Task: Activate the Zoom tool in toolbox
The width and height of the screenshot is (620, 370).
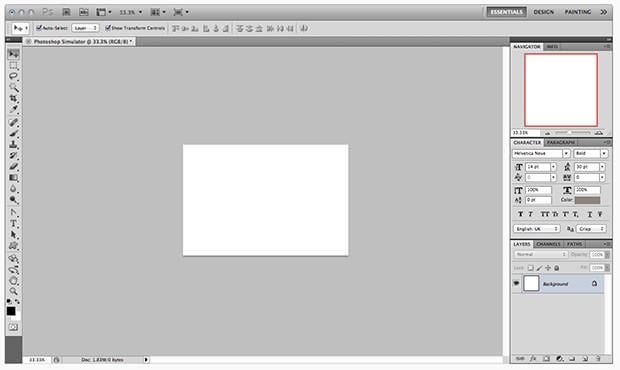Action: tap(13, 291)
